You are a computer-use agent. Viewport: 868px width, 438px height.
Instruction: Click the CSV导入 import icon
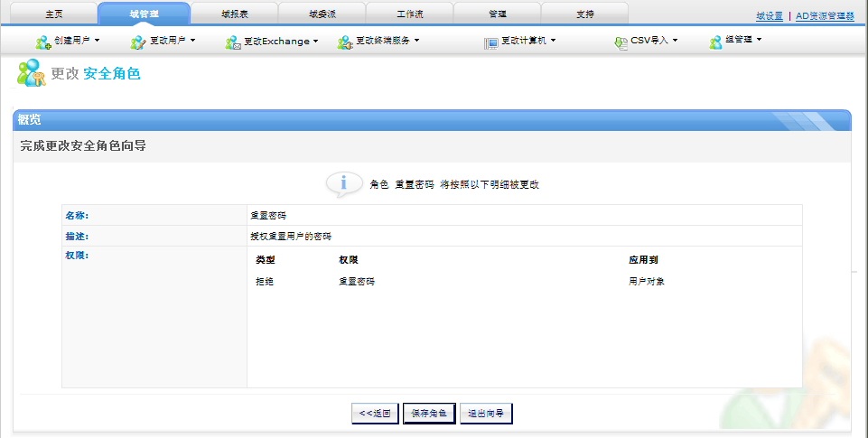620,42
